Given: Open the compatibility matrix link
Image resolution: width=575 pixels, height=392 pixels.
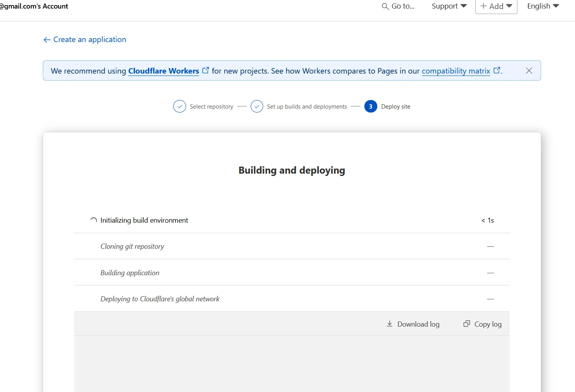Looking at the screenshot, I should click(456, 71).
